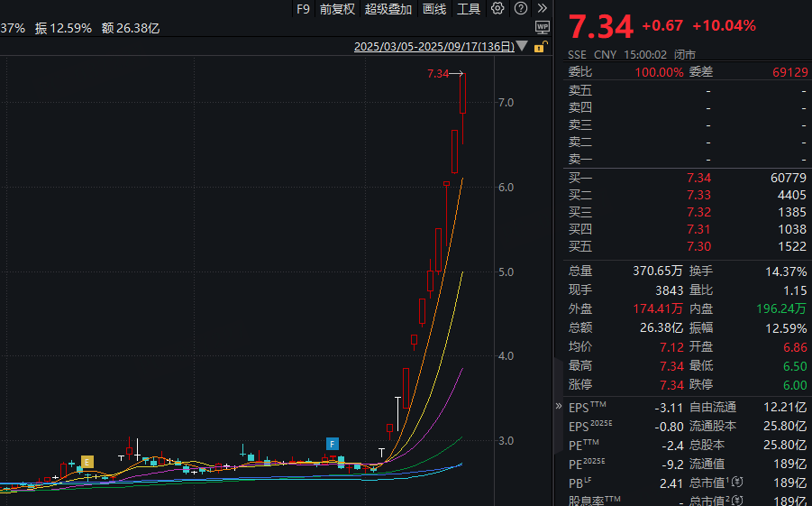Collapse the right quote panel arrow
This screenshot has height=506, width=812.
pos(556,371)
